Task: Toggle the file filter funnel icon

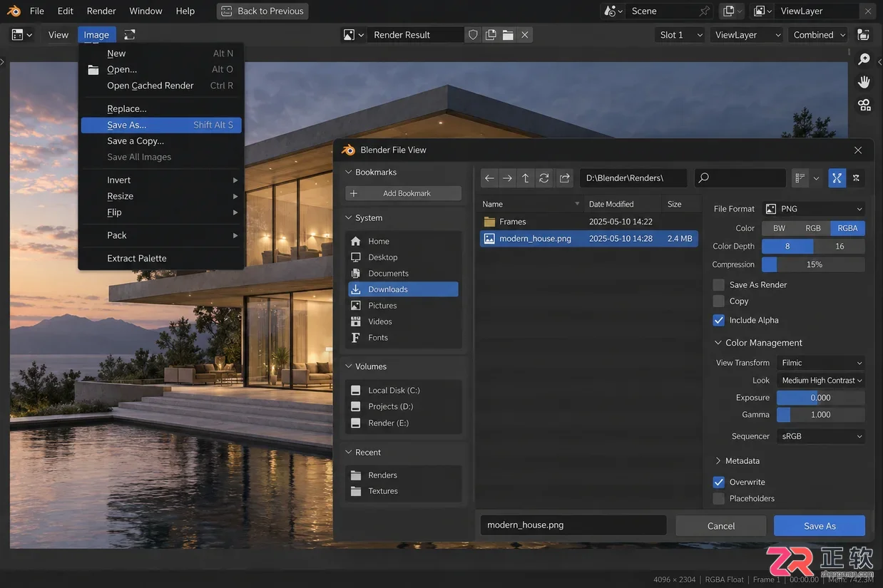Action: 837,178
